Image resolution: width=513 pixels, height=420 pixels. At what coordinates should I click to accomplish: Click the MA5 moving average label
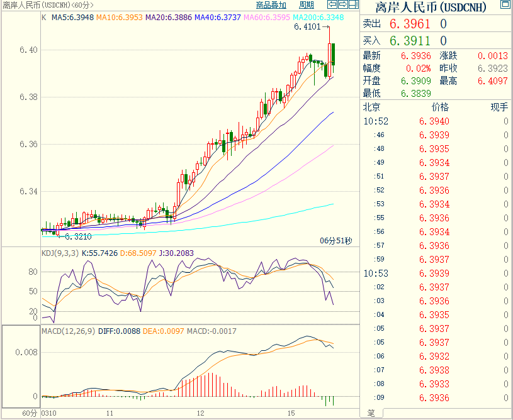coord(72,18)
